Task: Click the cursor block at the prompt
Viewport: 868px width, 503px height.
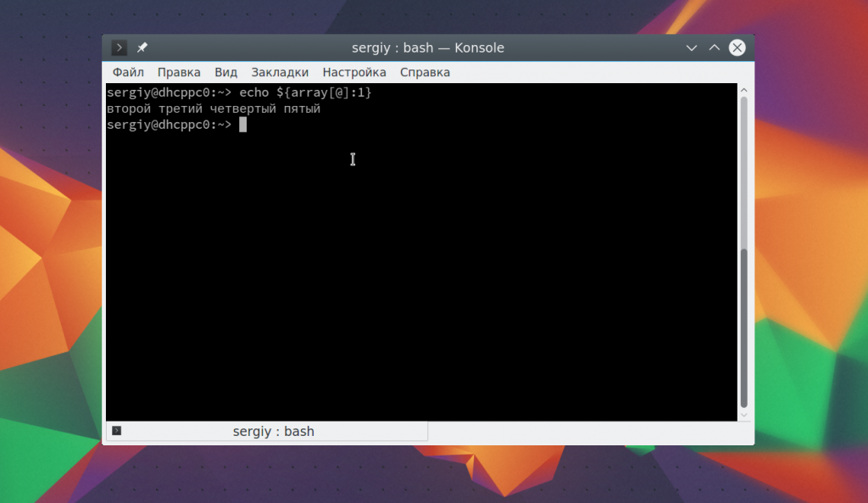Action: (x=242, y=125)
